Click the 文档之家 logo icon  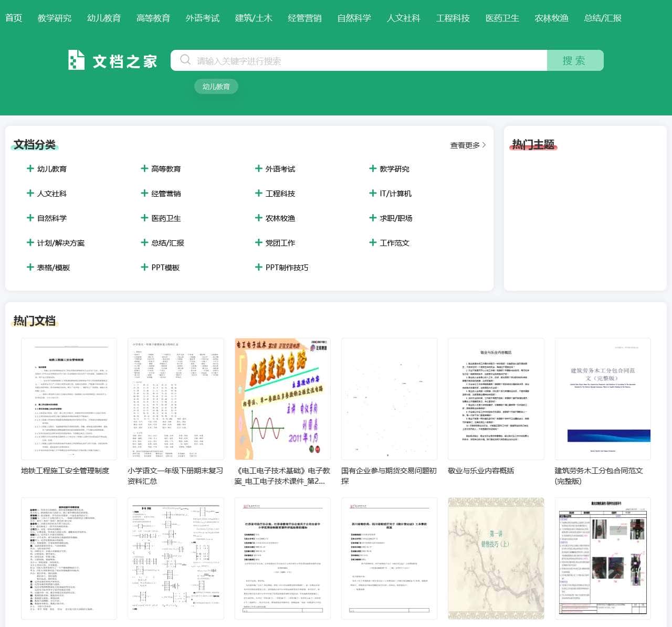(76, 60)
